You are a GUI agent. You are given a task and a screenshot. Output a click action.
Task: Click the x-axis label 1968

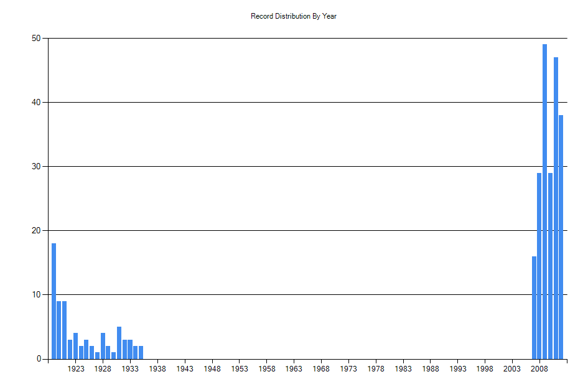[x=321, y=369]
